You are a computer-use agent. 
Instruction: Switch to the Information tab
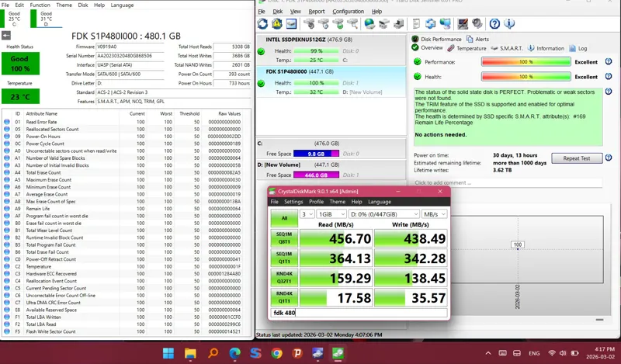pyautogui.click(x=546, y=48)
